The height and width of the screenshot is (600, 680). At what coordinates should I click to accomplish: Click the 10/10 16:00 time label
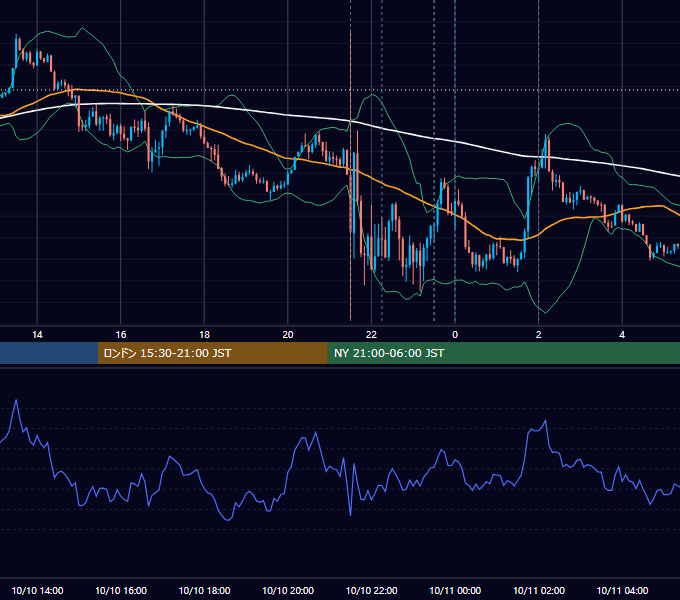coord(121,590)
